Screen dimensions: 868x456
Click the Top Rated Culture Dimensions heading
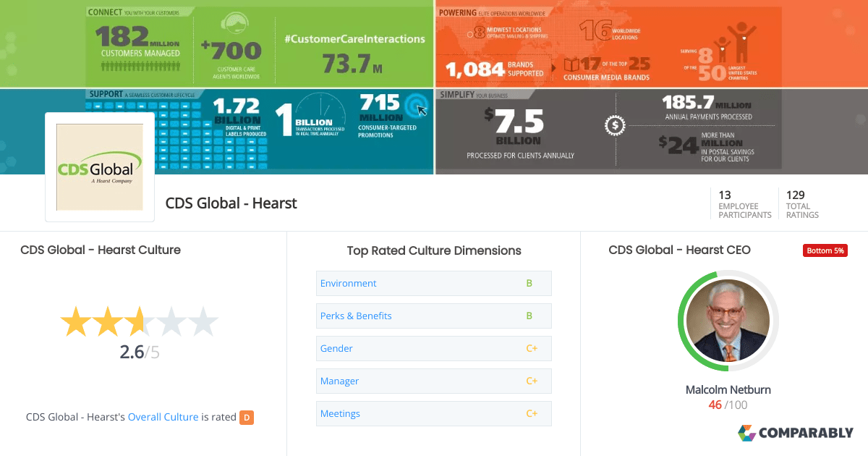coord(434,250)
